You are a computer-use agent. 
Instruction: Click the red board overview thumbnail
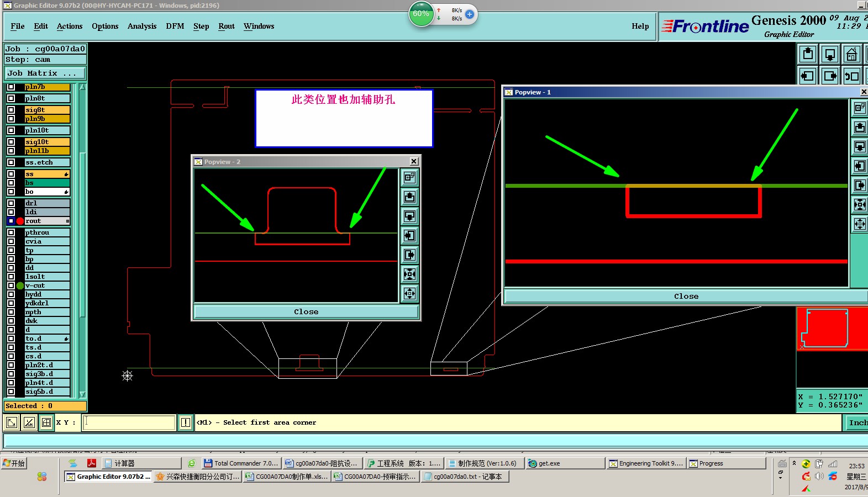click(x=832, y=329)
